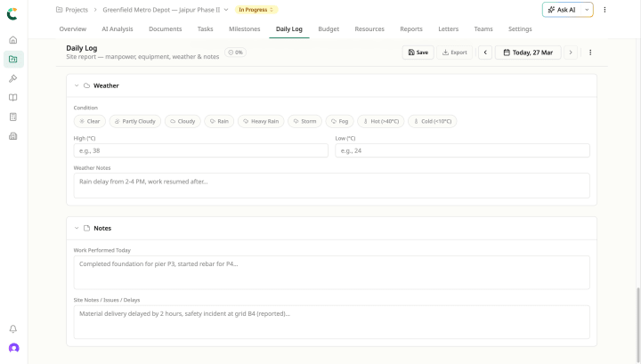The height and width of the screenshot is (364, 641).
Task: Open the calculator icon in the sidebar
Action: [13, 117]
